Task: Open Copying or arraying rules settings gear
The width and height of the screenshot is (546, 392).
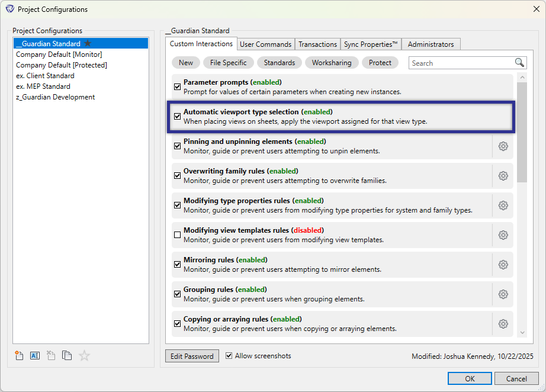Action: 503,323
